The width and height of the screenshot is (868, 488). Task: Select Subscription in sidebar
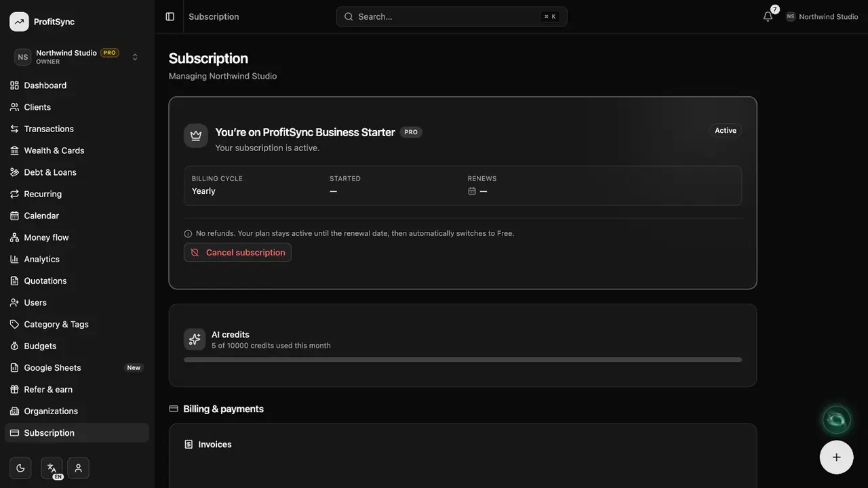77,432
